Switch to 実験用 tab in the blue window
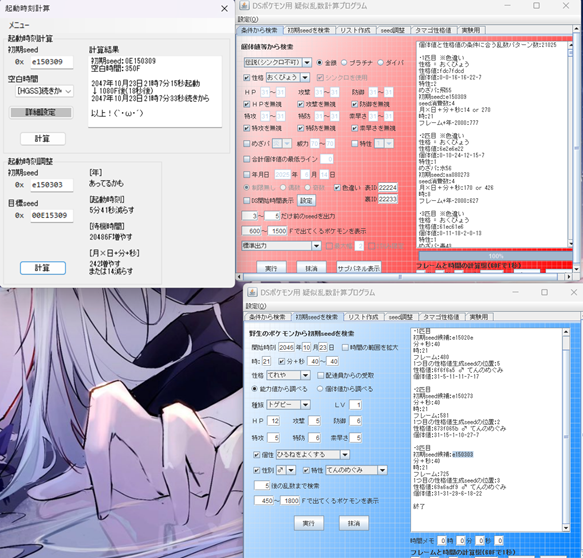583x558 pixels. pos(479,317)
